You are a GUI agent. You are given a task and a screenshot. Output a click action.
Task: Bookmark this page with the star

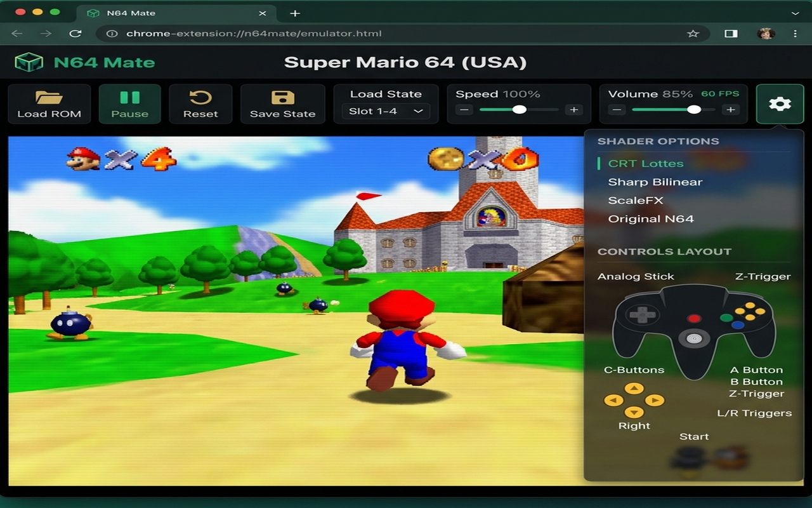point(693,34)
